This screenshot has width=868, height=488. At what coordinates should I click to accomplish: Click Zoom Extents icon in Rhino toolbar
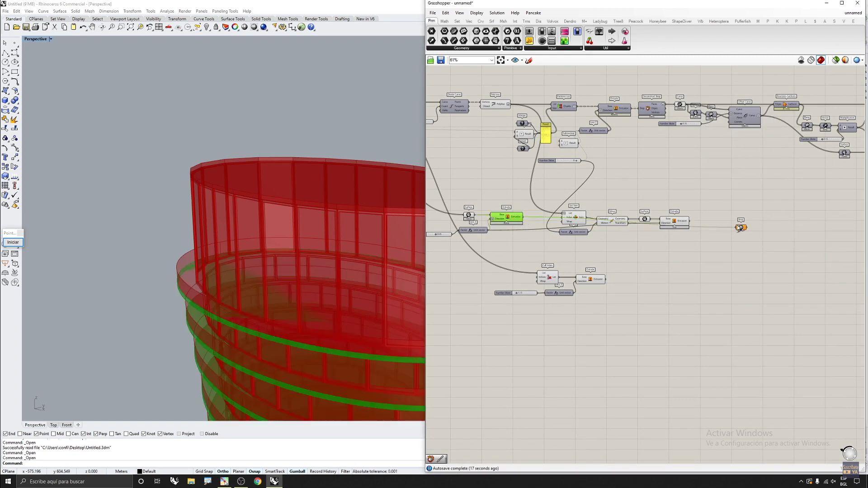point(130,27)
